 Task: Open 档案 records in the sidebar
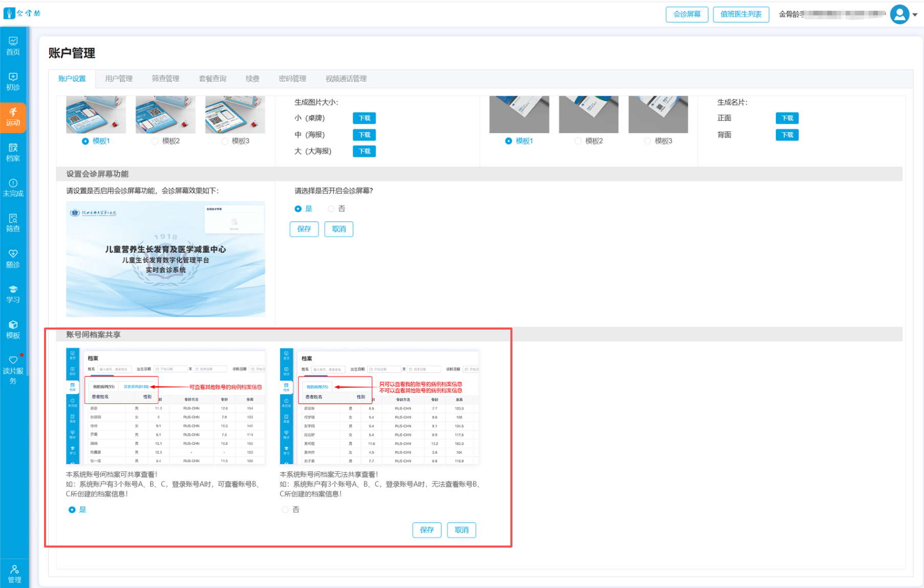[x=13, y=153]
